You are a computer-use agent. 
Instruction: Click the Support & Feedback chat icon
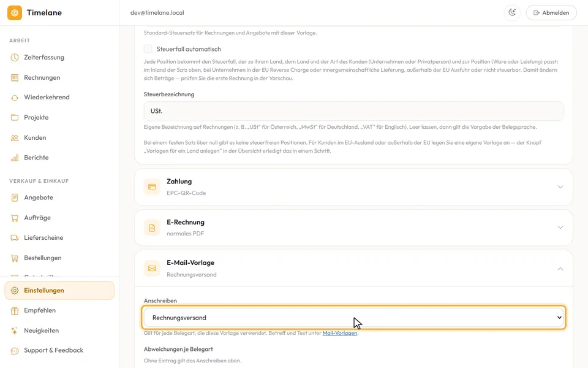click(x=15, y=351)
